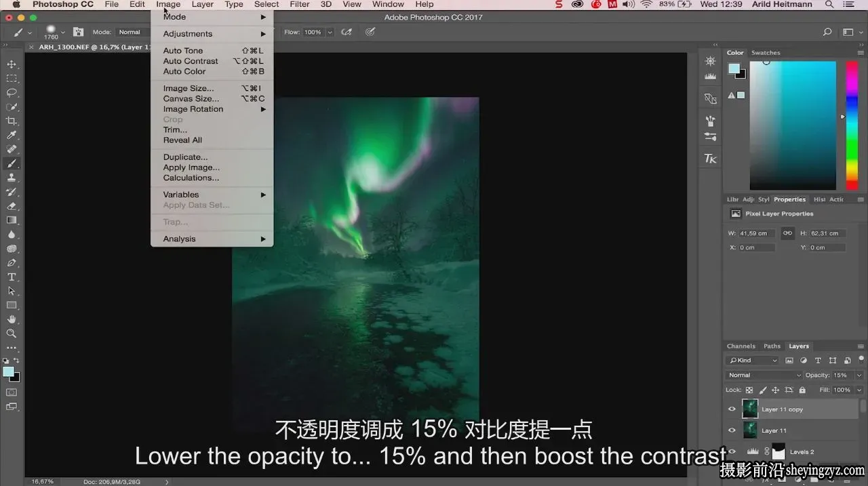Select the Crop tool in toolbar

click(12, 121)
